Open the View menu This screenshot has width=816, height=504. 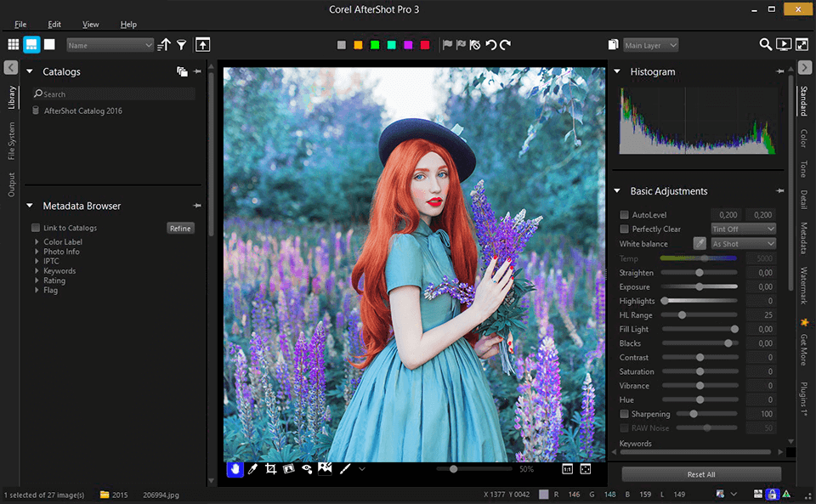tap(90, 25)
